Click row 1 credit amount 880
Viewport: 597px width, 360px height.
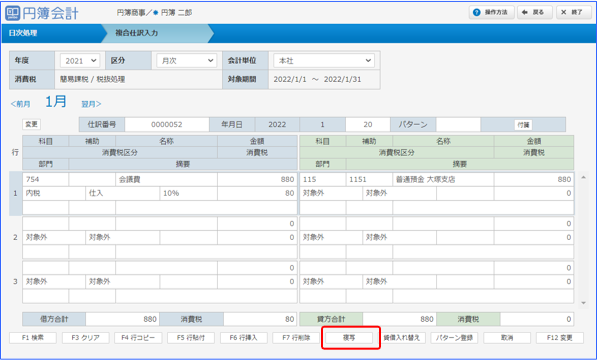point(534,179)
